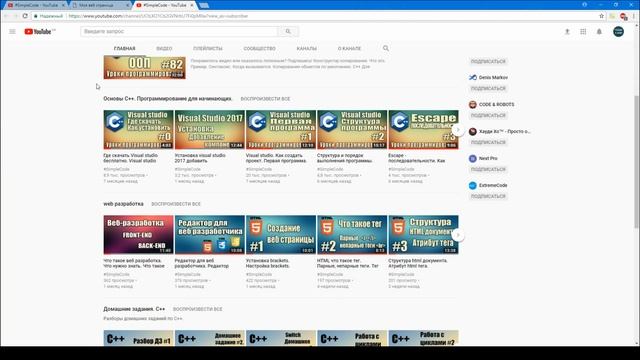Open CODE & ROBOTS channel avatar

click(x=473, y=104)
